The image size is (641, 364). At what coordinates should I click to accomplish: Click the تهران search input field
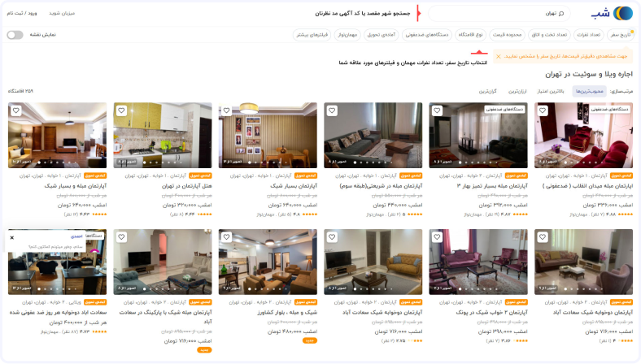499,14
